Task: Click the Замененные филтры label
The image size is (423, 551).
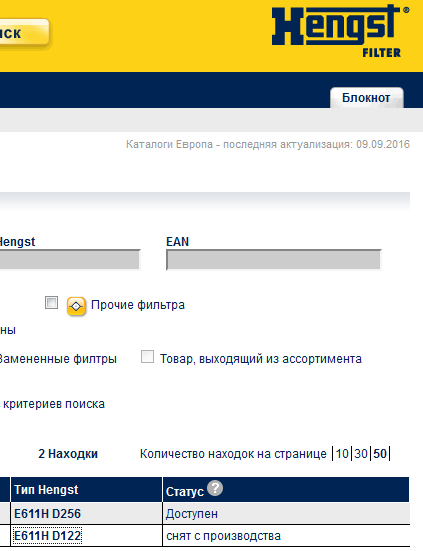Action: [x=58, y=359]
